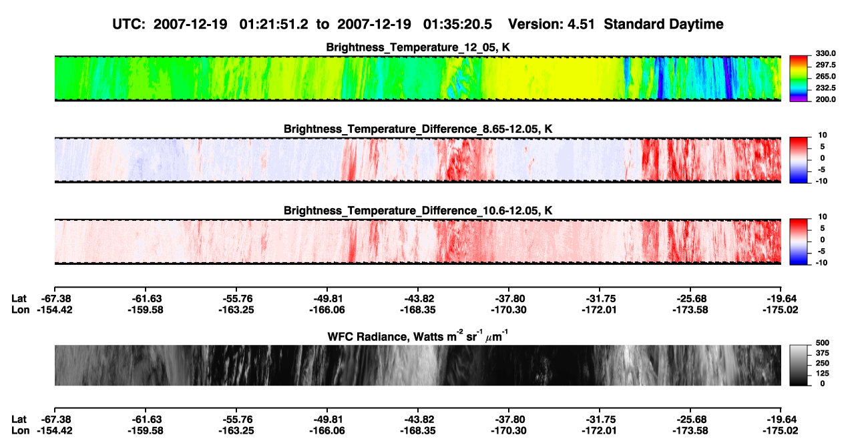Click latitude -43.82 on the axis under the 10.6-12.05 panel
The image size is (868, 445).
pyautogui.click(x=418, y=299)
